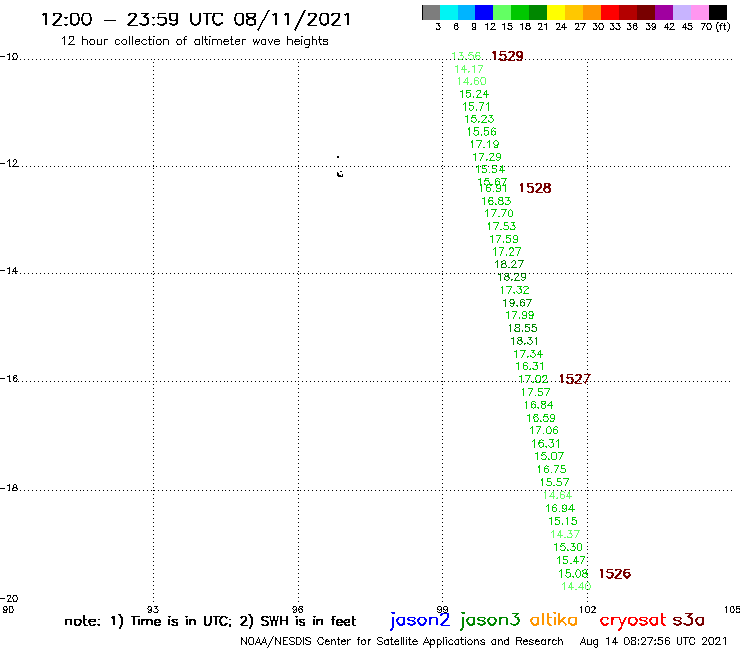Image resolution: width=740 pixels, height=650 pixels.
Task: Select the 14.64 wave height reading
Action: click(x=557, y=495)
